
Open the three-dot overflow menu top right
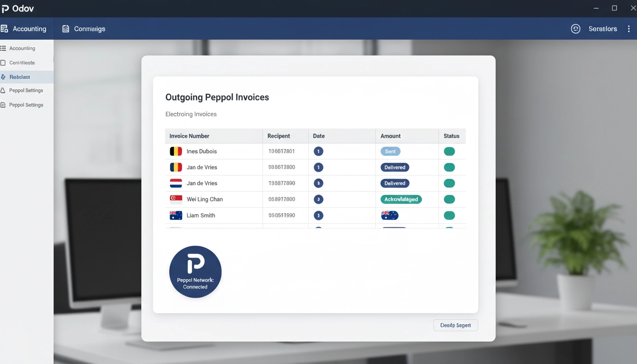click(629, 28)
